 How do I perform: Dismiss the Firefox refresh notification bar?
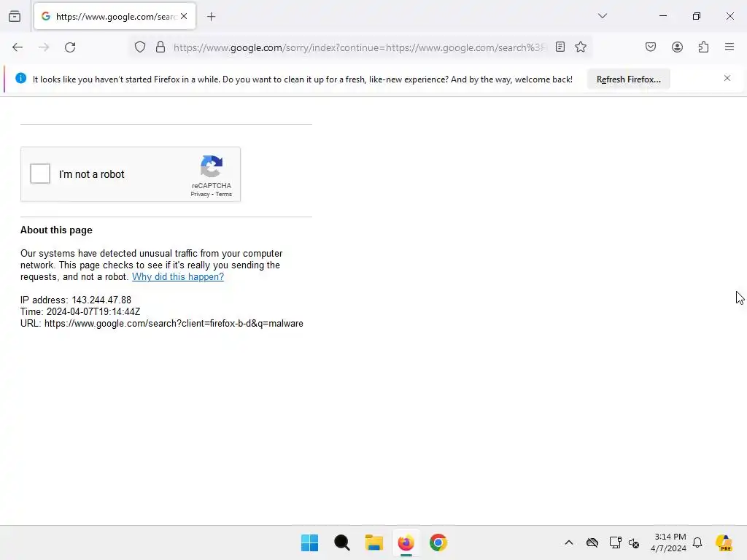coord(727,78)
